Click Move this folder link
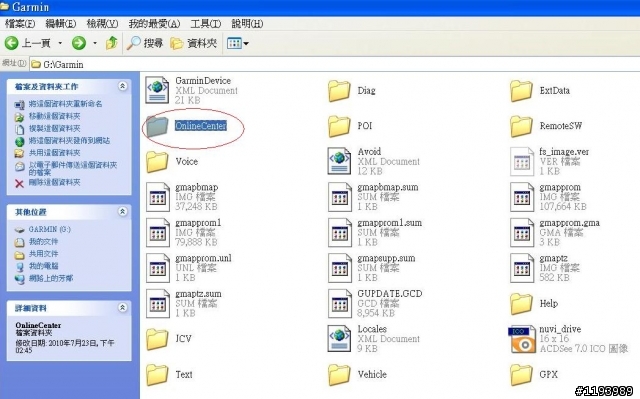Image resolution: width=640 pixels, height=399 pixels. [x=54, y=116]
